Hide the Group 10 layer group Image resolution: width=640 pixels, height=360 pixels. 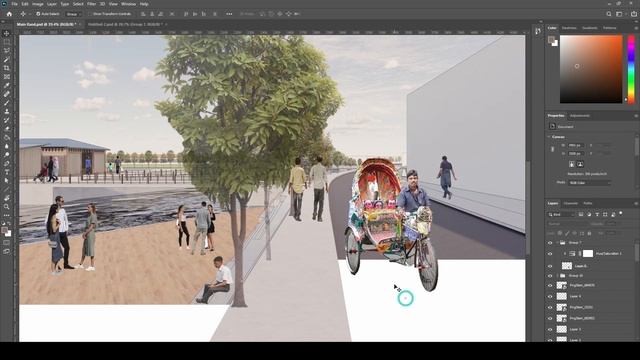coord(550,276)
